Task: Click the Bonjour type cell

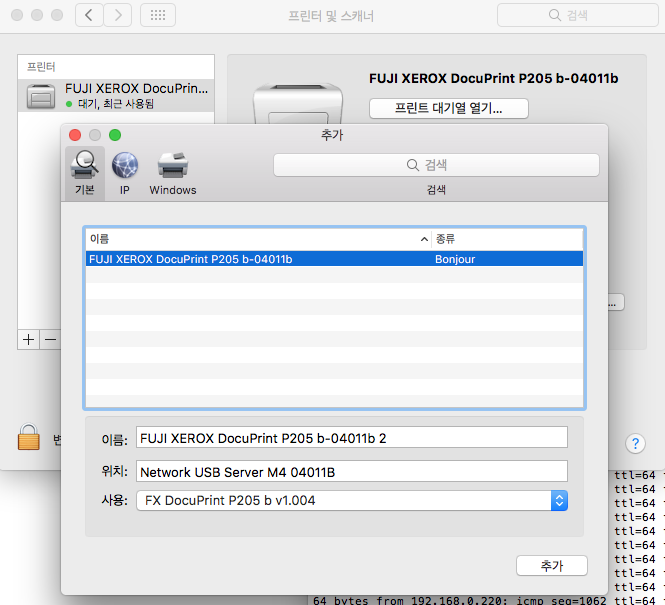Action: coord(455,259)
